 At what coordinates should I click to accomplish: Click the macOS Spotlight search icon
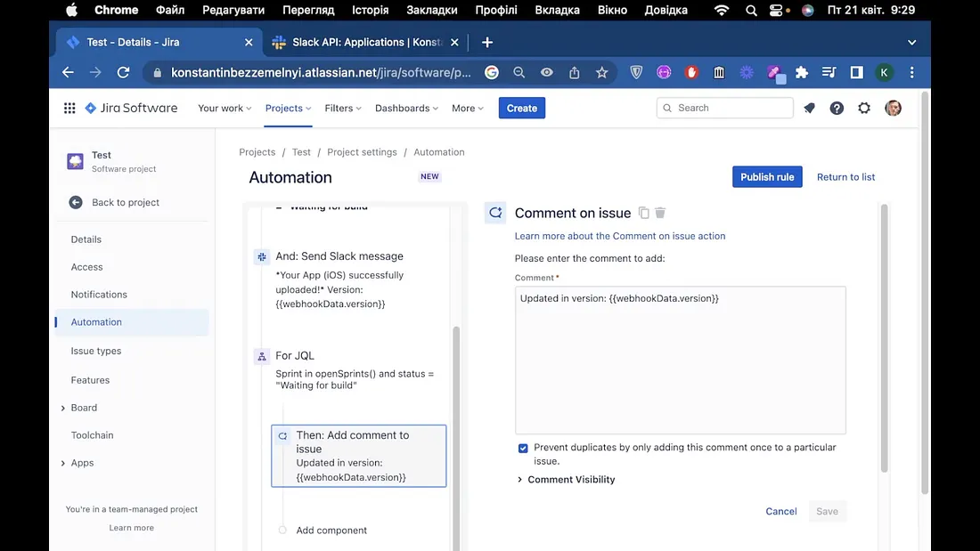(x=751, y=10)
